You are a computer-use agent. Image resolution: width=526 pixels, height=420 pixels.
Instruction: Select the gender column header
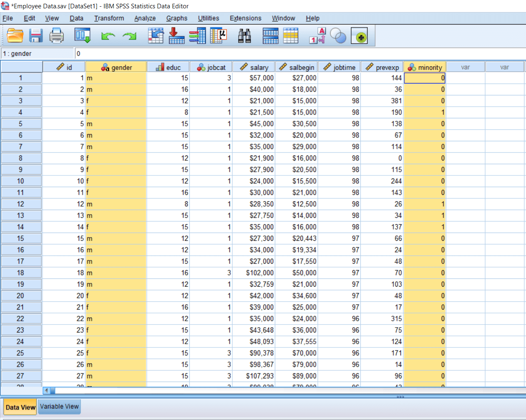[116, 67]
